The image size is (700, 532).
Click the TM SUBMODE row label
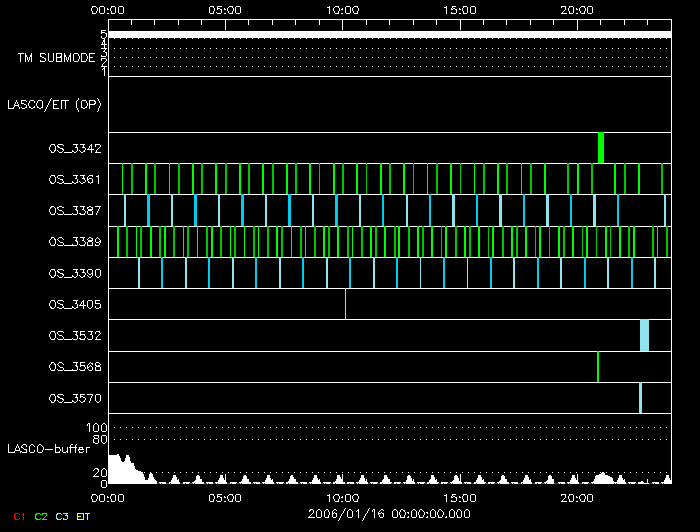click(x=55, y=58)
